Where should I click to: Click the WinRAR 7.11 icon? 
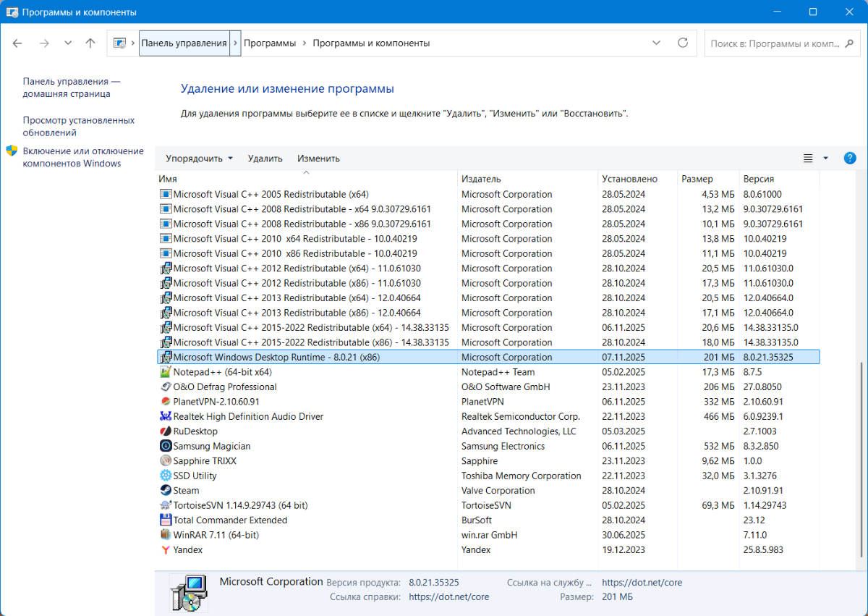[166, 535]
